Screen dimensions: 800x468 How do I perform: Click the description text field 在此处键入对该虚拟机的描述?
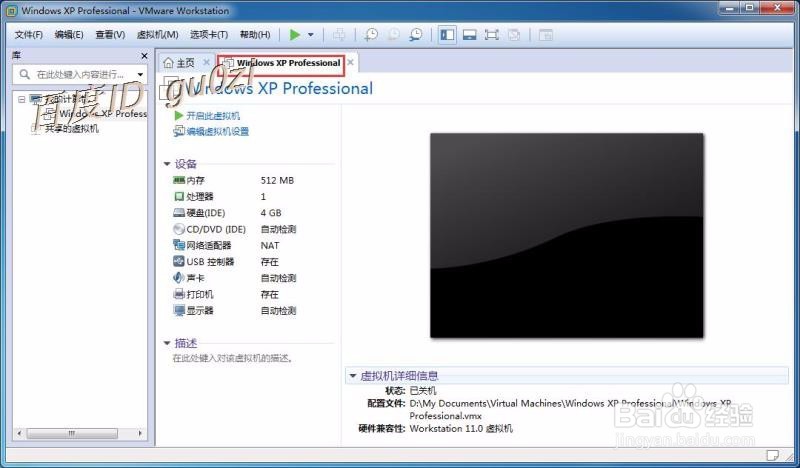233,358
